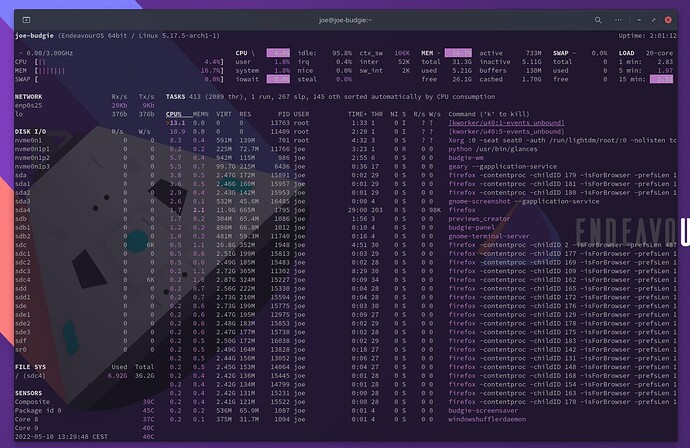690x448 pixels.
Task: Click the FILE SYS section header
Action: coord(30,367)
